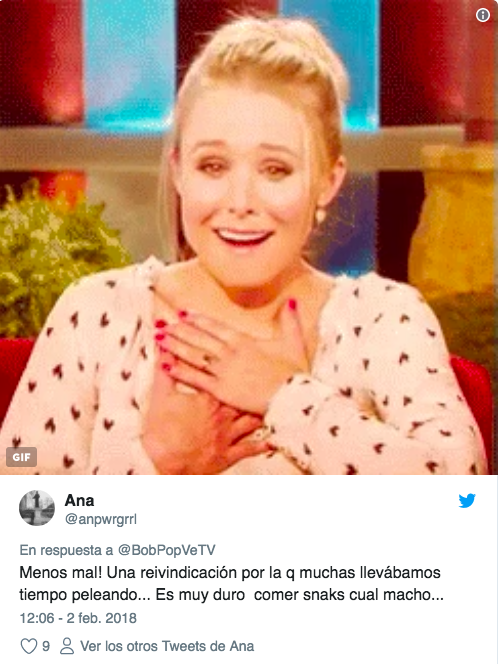Open the tweet via the 12:06 - 2 feb. 2018 timestamp

[x=78, y=618]
